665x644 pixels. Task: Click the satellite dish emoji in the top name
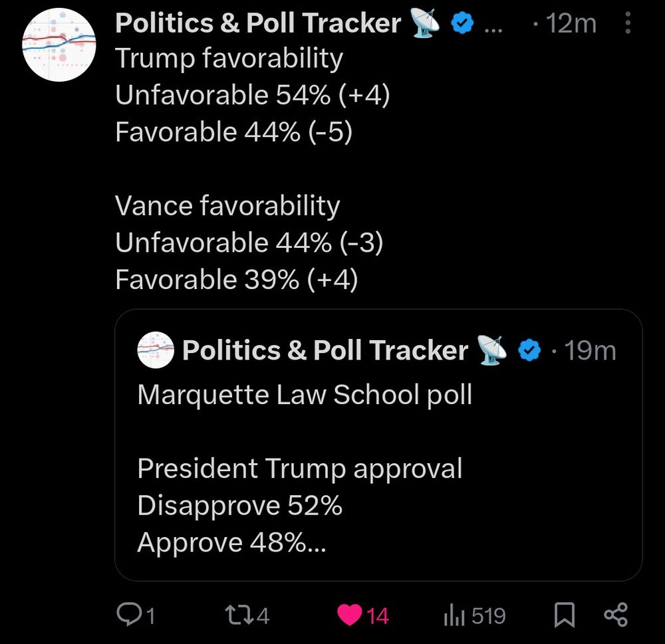[x=426, y=25]
